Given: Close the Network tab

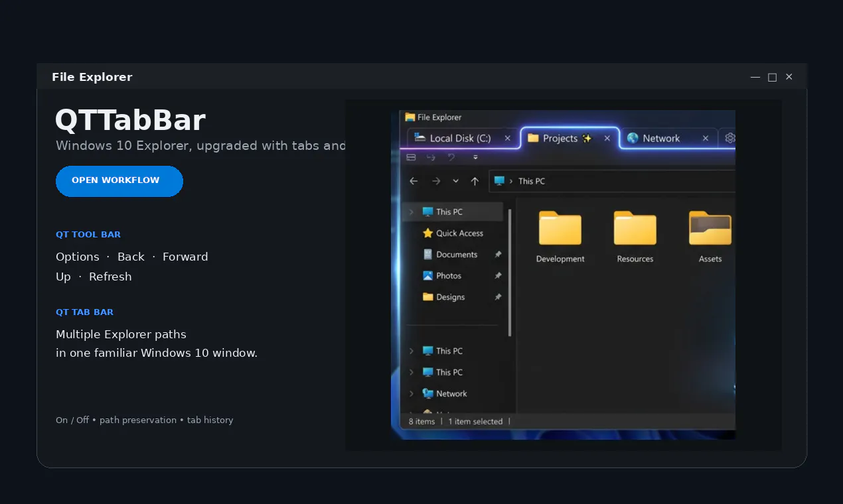Looking at the screenshot, I should (706, 138).
